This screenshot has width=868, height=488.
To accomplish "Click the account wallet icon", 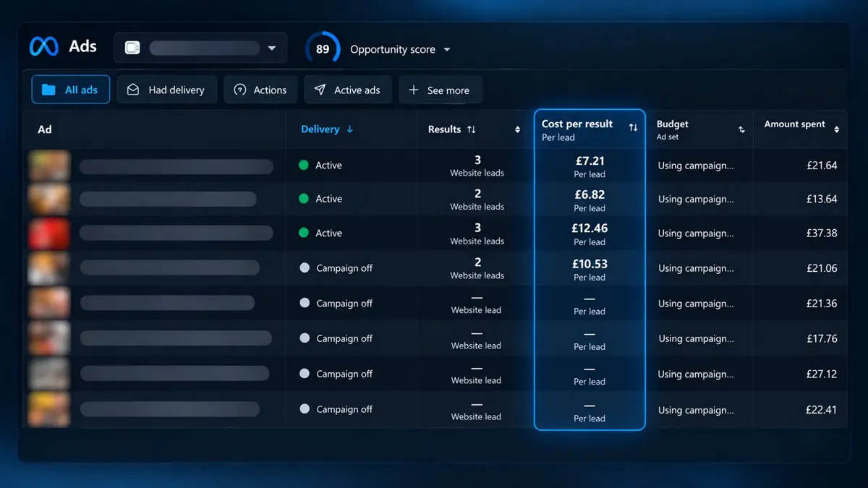I will tap(132, 48).
